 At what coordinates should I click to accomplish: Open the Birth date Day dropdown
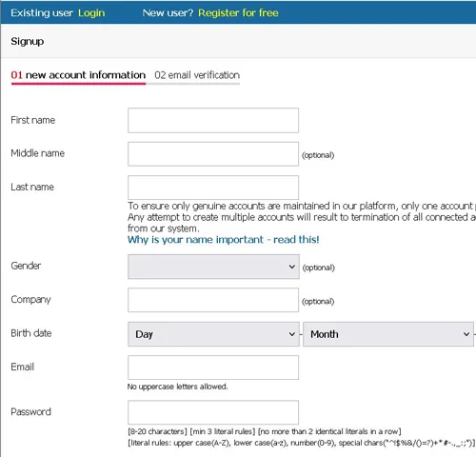pyautogui.click(x=213, y=334)
